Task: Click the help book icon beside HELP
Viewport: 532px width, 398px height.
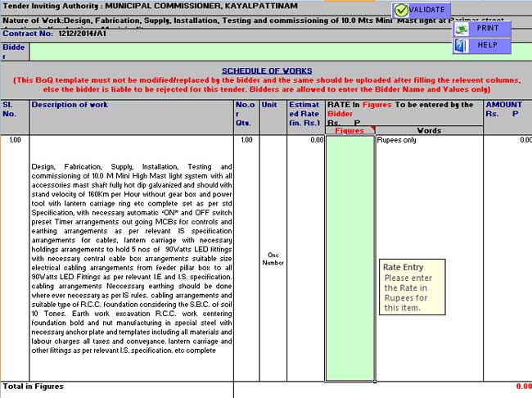Action: tap(461, 46)
